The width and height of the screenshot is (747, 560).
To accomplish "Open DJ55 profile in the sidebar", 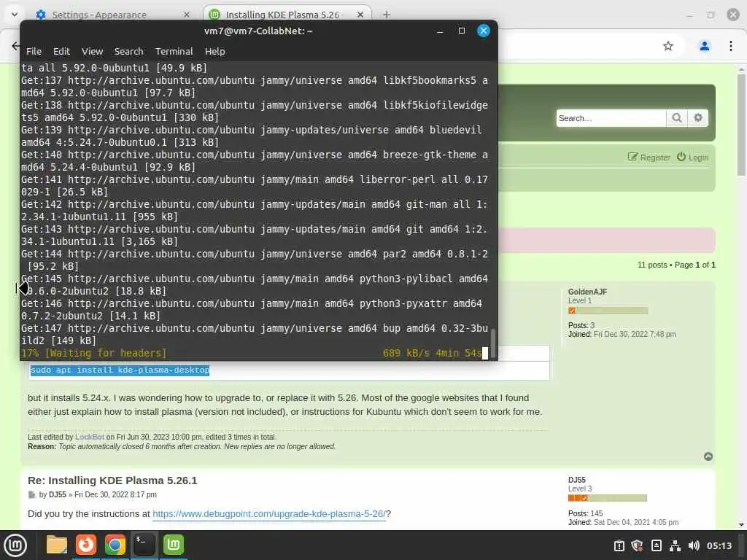I will point(576,480).
